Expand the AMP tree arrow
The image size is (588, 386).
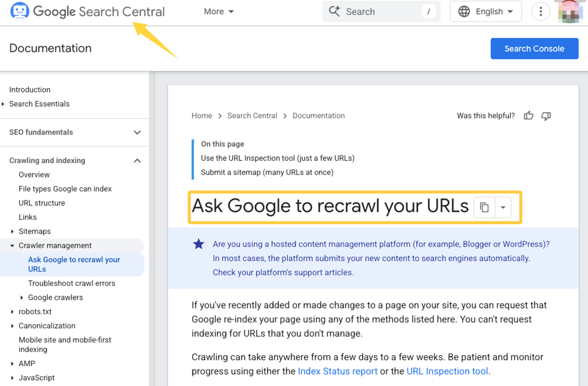[x=12, y=364]
